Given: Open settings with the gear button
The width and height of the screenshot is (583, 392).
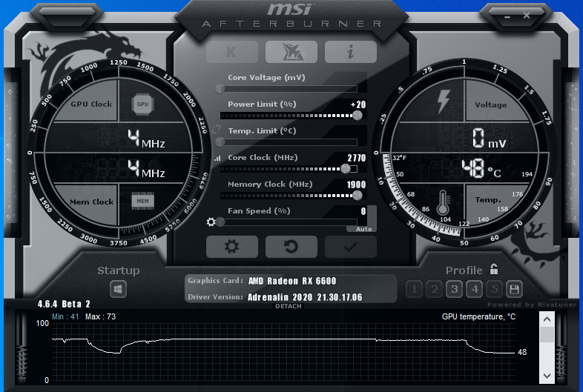Looking at the screenshot, I should coord(232,246).
